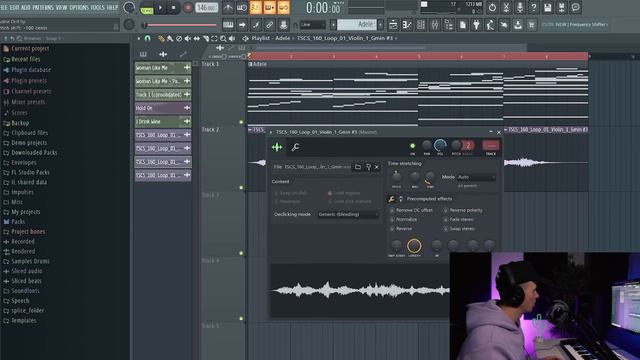Click the typing keyboard to piano icon
This screenshot has width=640, height=360.
click(228, 25)
